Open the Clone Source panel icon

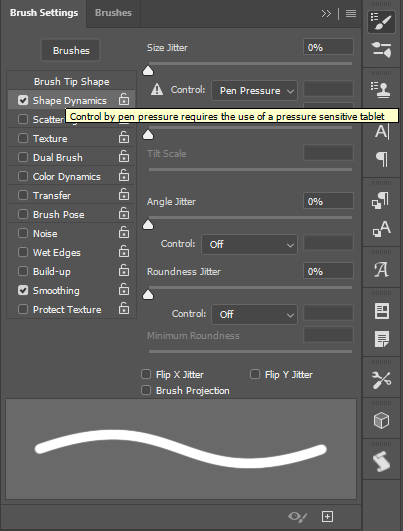(381, 89)
